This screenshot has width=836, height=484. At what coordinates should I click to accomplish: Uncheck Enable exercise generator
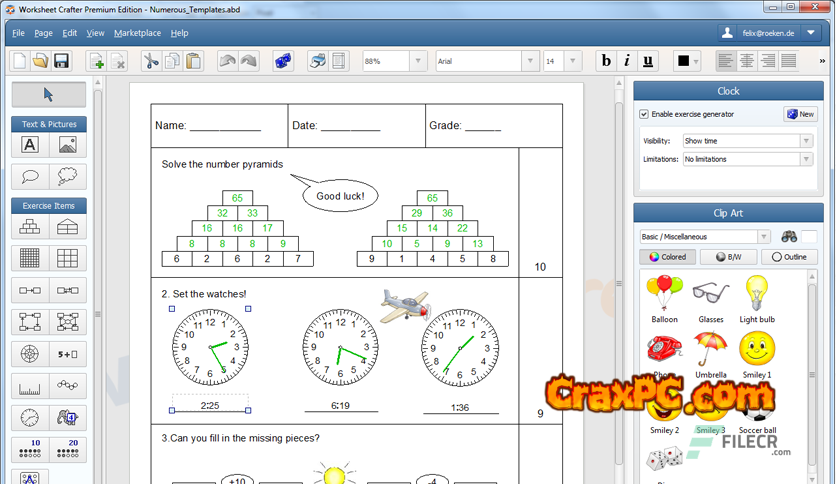[644, 115]
